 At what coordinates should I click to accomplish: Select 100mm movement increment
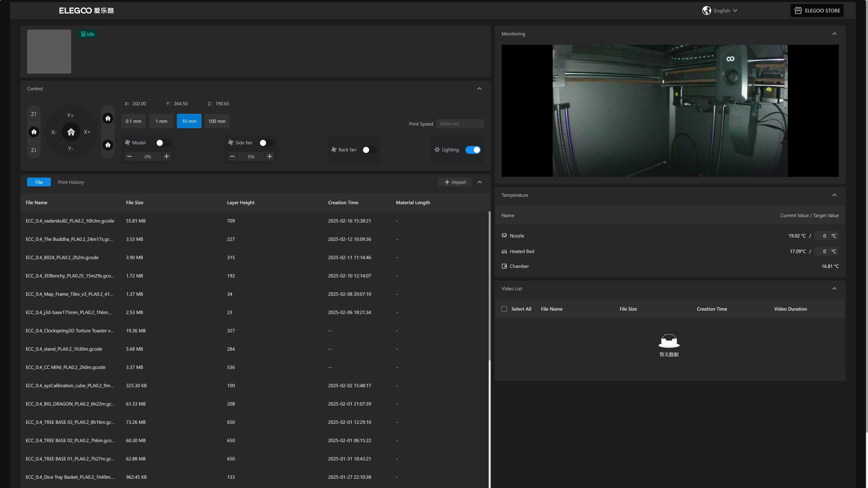[x=216, y=121]
